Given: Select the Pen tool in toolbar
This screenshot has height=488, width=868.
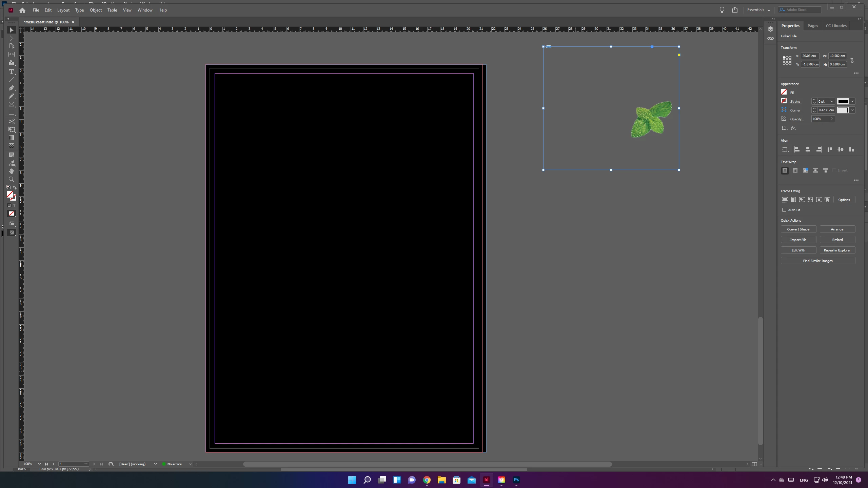Looking at the screenshot, I should pyautogui.click(x=11, y=88).
